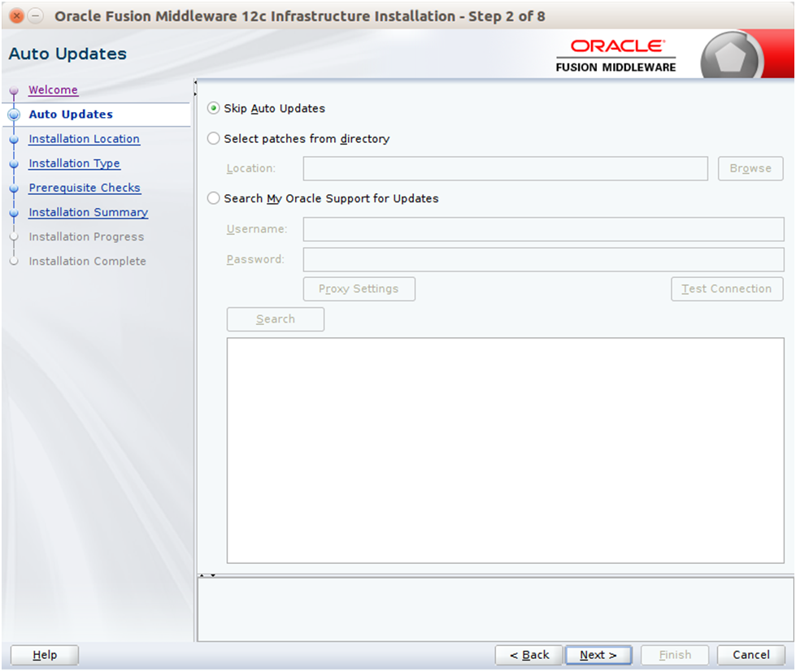Go Back to previous step
This screenshot has height=672, width=796.
[x=529, y=655]
